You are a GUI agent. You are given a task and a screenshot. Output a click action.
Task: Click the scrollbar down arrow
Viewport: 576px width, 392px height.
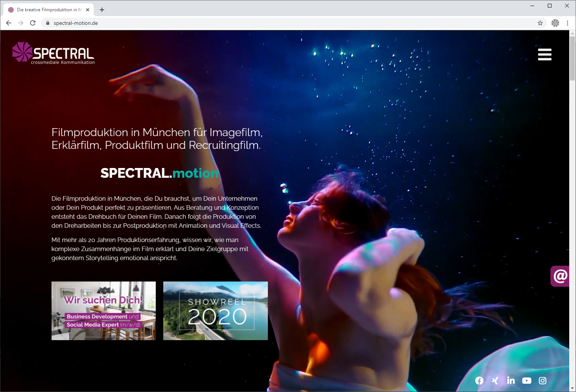[572, 388]
